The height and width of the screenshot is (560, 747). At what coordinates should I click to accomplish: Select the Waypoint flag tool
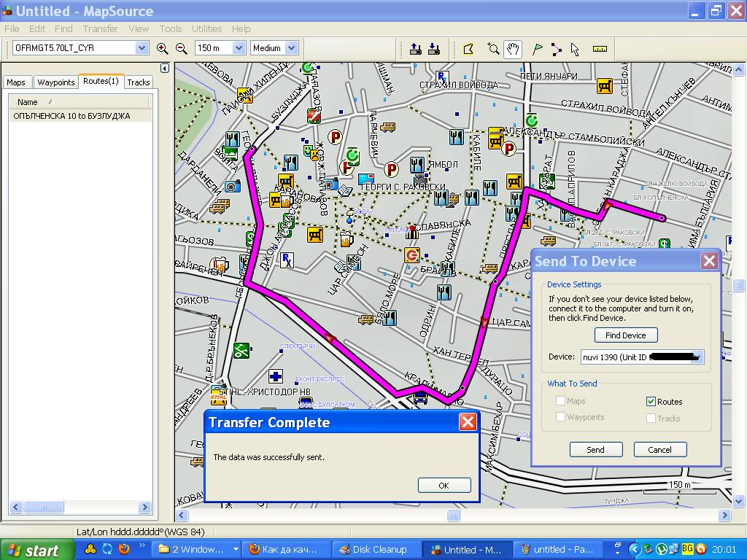tap(537, 49)
